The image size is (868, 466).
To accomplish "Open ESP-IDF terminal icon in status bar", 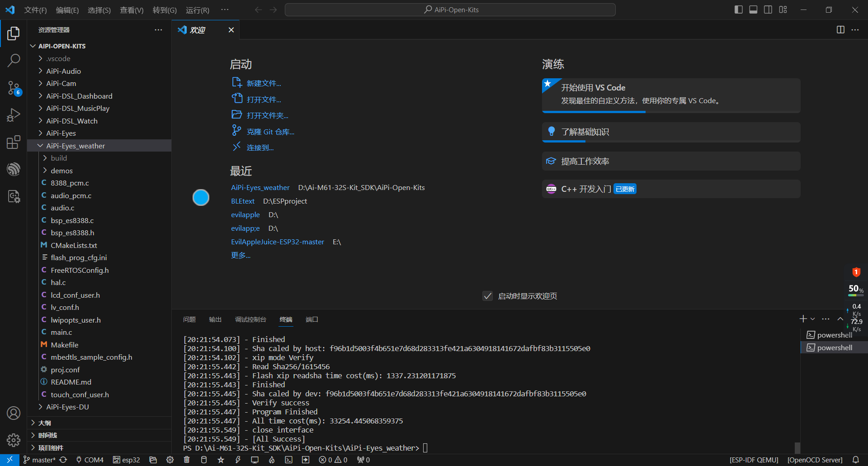I will pos(288,460).
